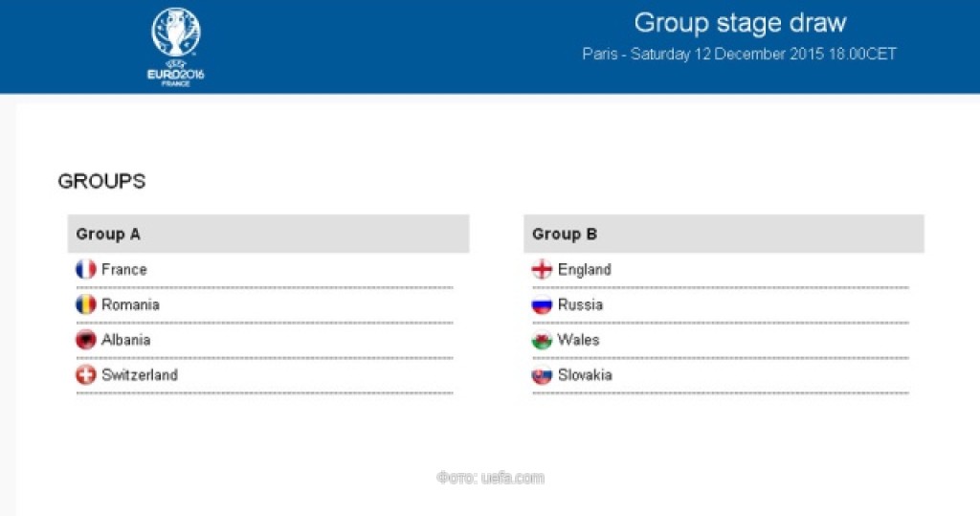Click the GROUPS section heading
The width and height of the screenshot is (980, 516).
coord(101,181)
